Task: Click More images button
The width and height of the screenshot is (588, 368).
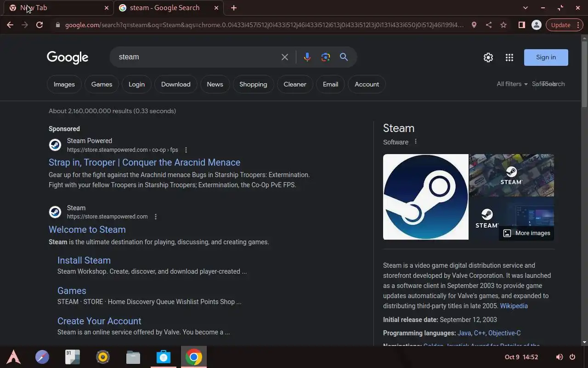Action: tap(526, 233)
